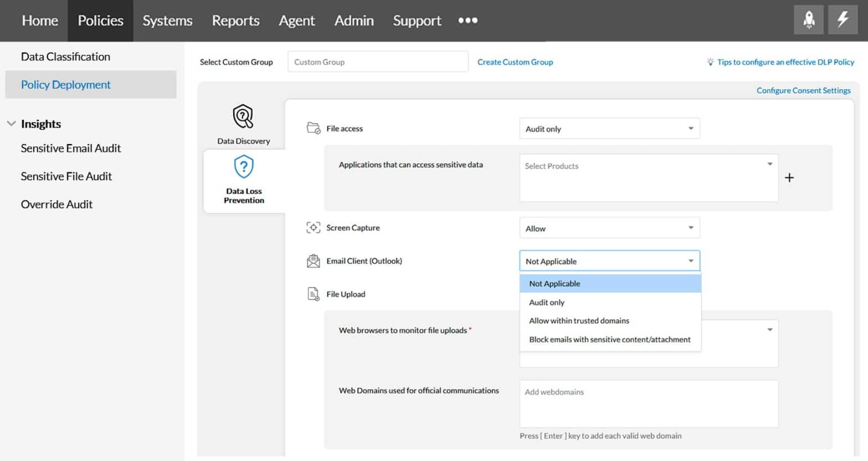The image size is (868, 461).
Task: Open the File access Audit only dropdown
Action: click(609, 129)
